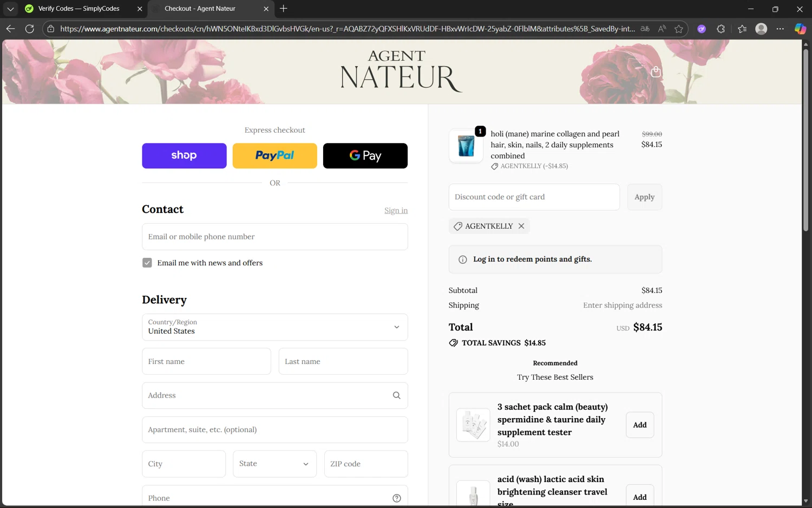812x508 pixels.
Task: Choose PayPal express checkout
Action: click(x=274, y=155)
